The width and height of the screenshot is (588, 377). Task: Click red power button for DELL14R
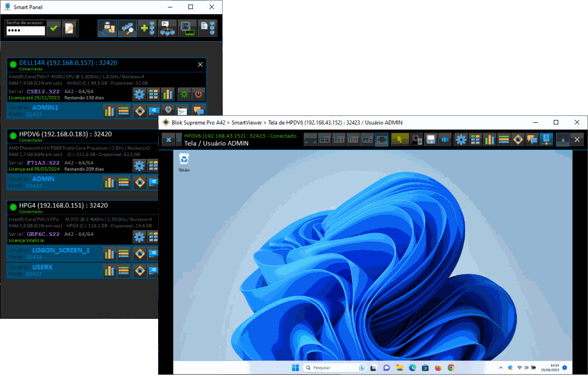[x=198, y=94]
